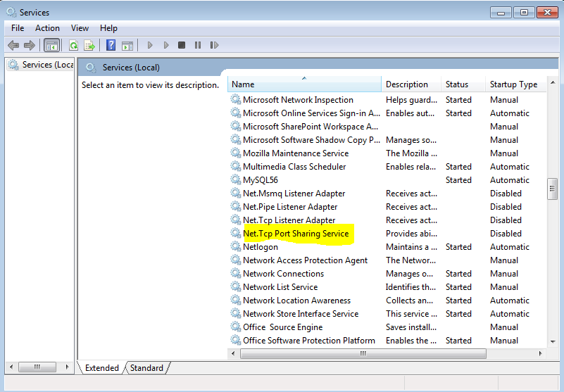The image size is (564, 392).
Task: Click 'Maintains a ...' description of Netlogon
Action: click(x=411, y=247)
